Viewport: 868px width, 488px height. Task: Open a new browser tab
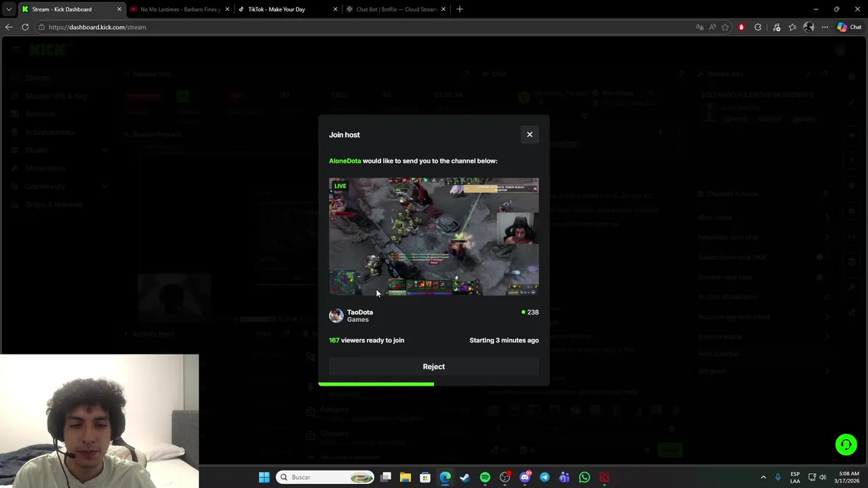460,9
